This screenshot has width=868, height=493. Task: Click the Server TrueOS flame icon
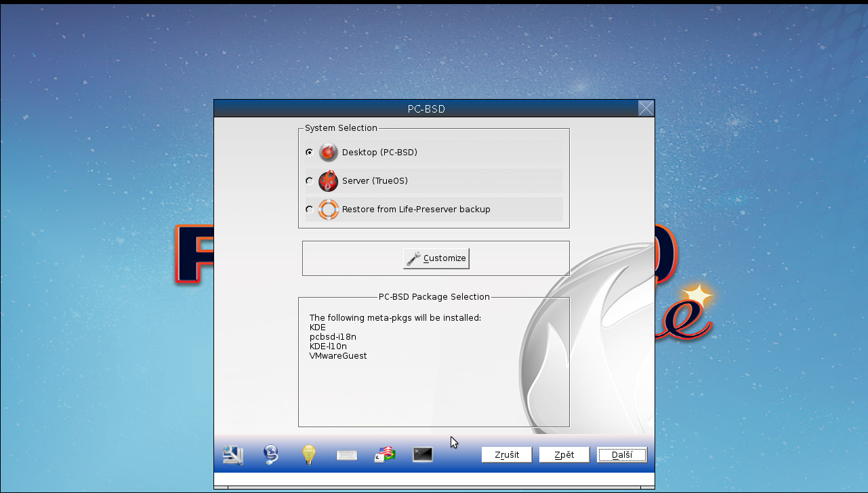click(x=328, y=181)
